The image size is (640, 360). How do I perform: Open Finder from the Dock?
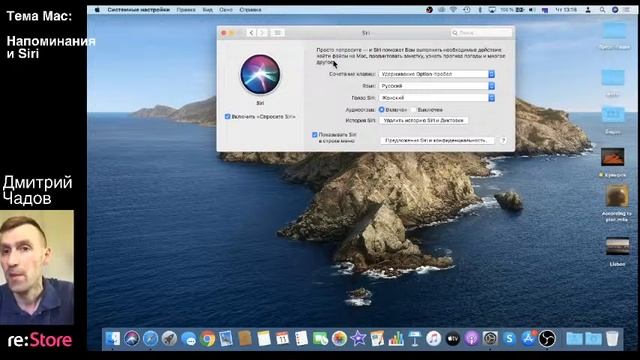112,339
